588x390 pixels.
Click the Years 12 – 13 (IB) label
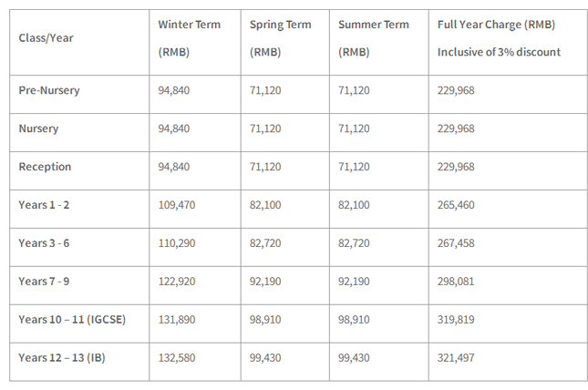coord(62,358)
